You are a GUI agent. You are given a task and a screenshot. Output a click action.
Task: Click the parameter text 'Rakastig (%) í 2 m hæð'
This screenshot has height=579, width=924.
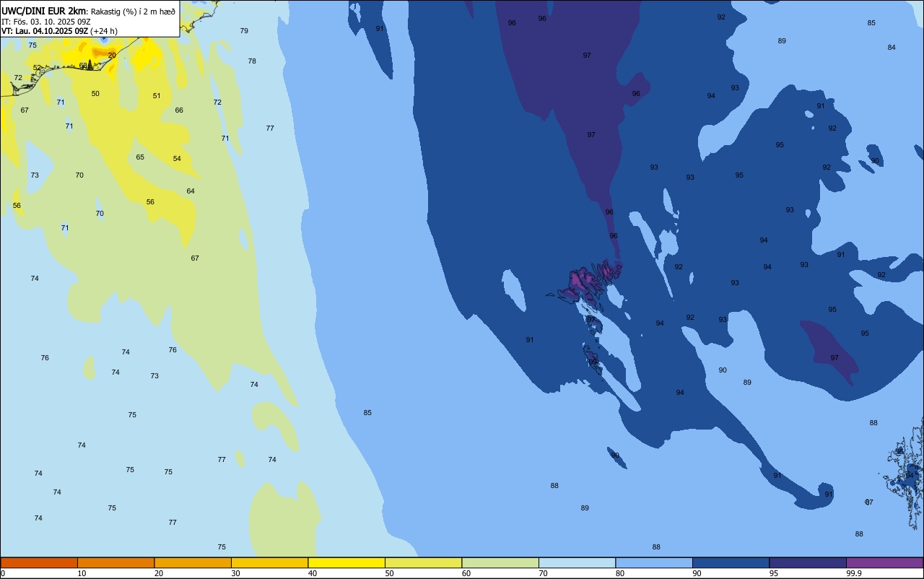(x=133, y=11)
